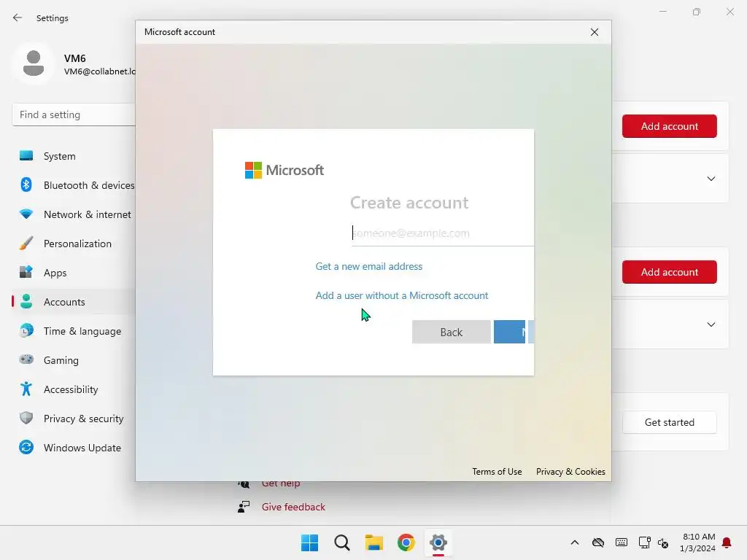Screen dimensions: 747x560
Task: Click the Settings gear in taskbar
Action: [x=438, y=542]
